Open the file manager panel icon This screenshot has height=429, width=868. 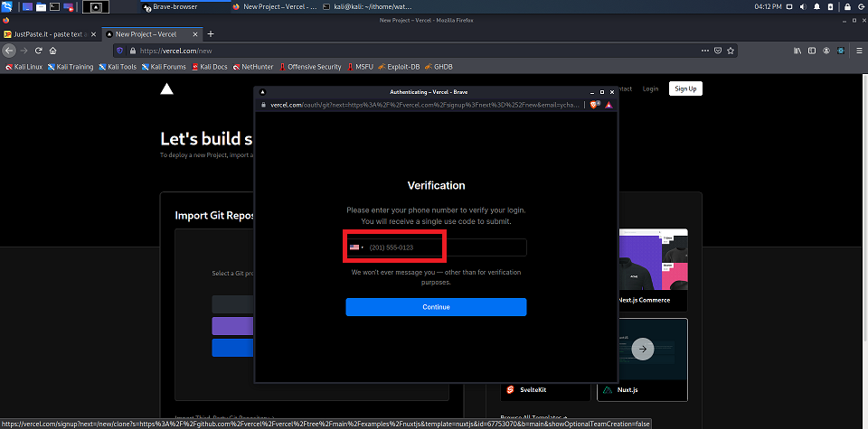click(41, 6)
